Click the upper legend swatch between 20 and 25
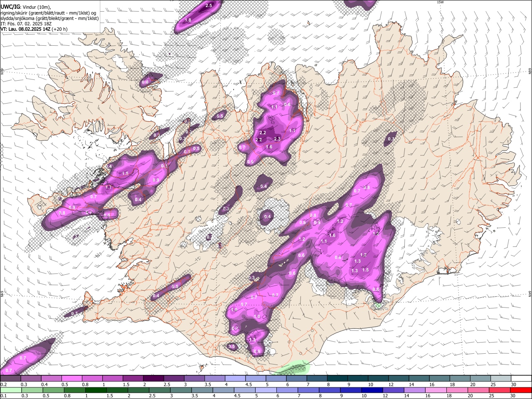 coord(480,379)
